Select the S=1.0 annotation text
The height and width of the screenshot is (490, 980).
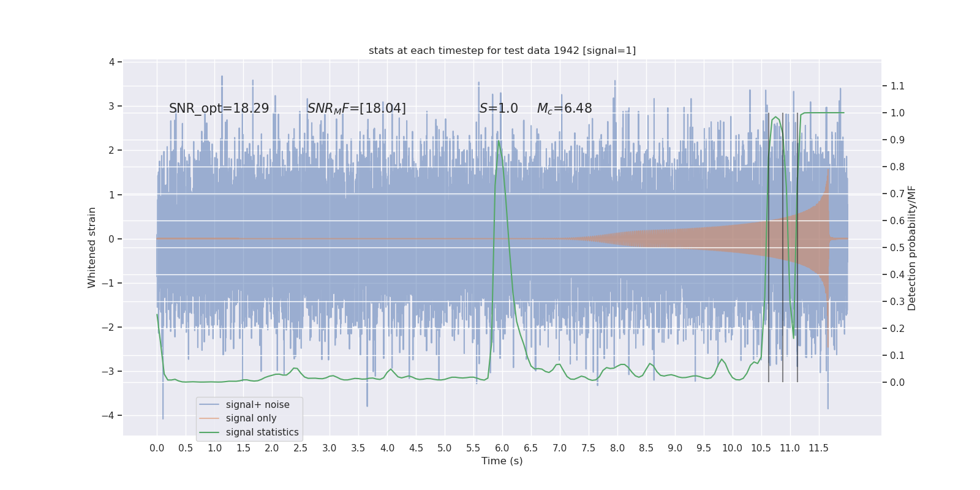499,108
